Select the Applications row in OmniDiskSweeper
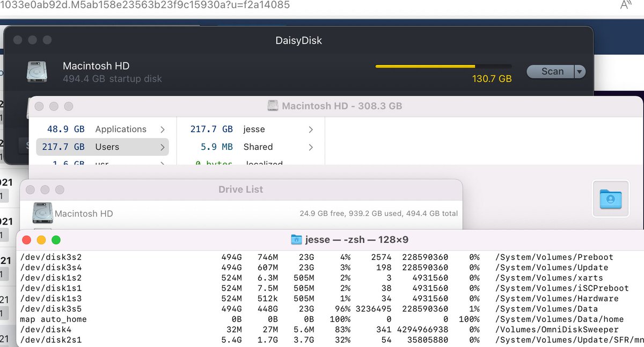644x347 pixels. point(102,129)
